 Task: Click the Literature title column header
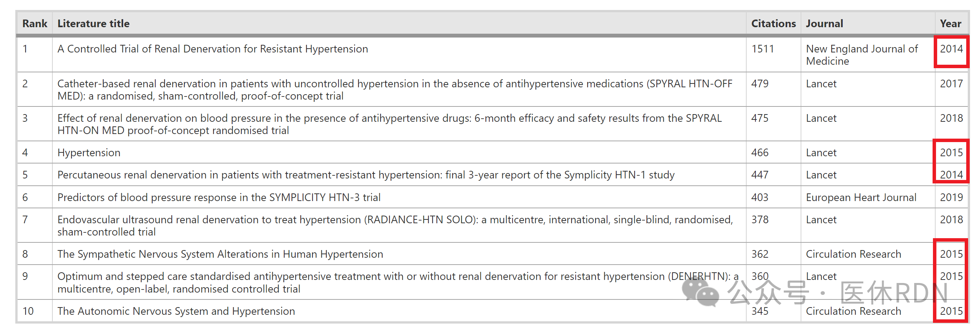coord(94,24)
